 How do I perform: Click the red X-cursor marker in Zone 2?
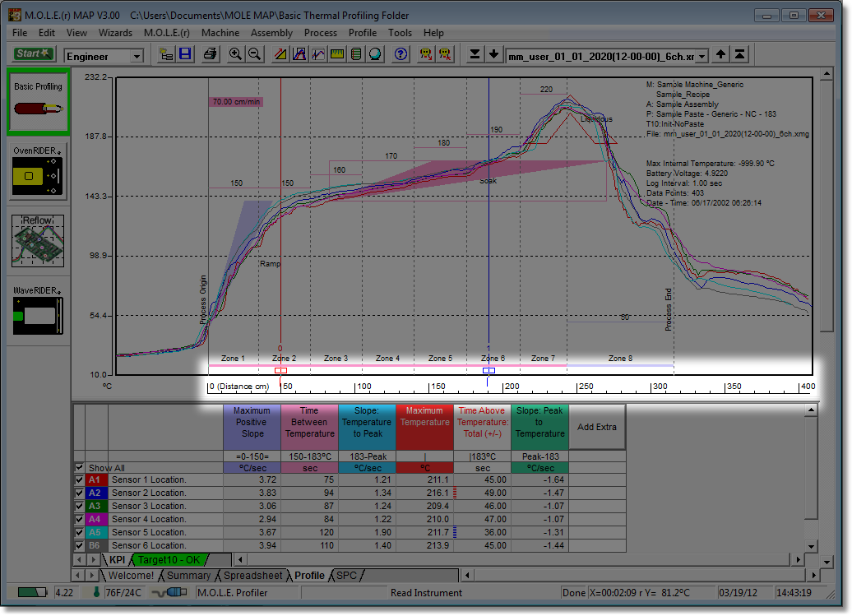point(280,370)
